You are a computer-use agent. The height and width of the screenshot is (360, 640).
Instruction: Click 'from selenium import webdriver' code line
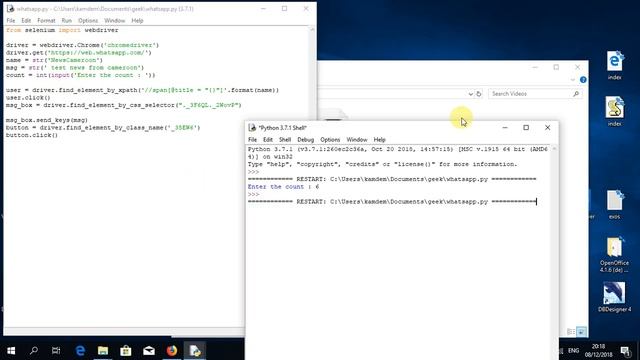click(62, 30)
